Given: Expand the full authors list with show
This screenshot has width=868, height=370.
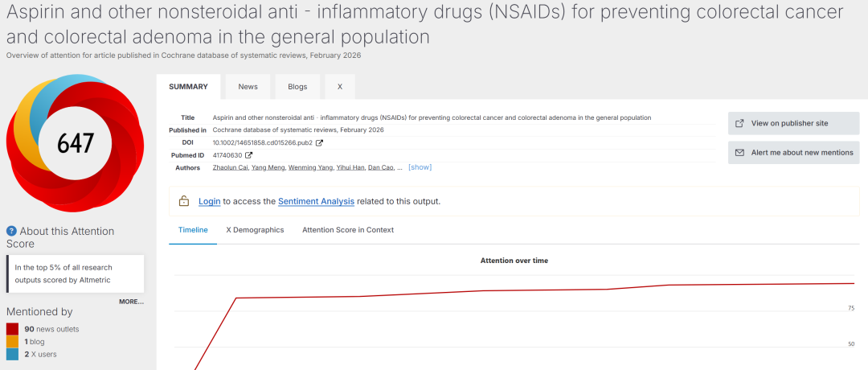Looking at the screenshot, I should (x=420, y=167).
